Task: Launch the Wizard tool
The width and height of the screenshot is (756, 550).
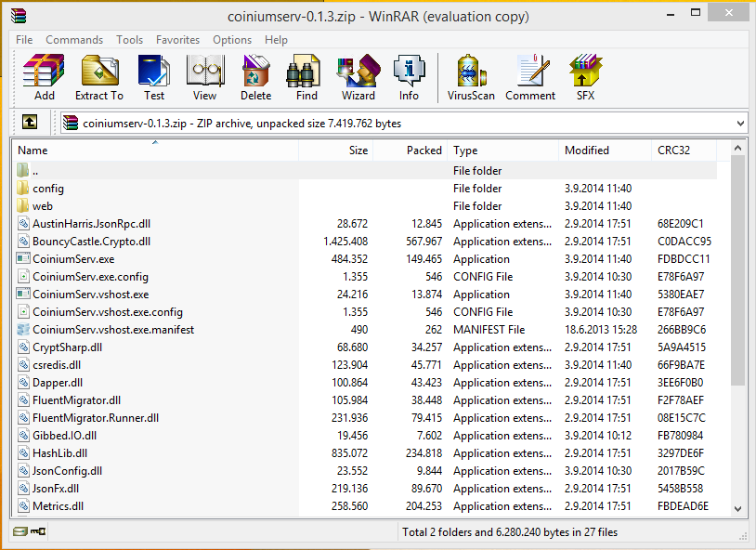Action: [x=358, y=77]
